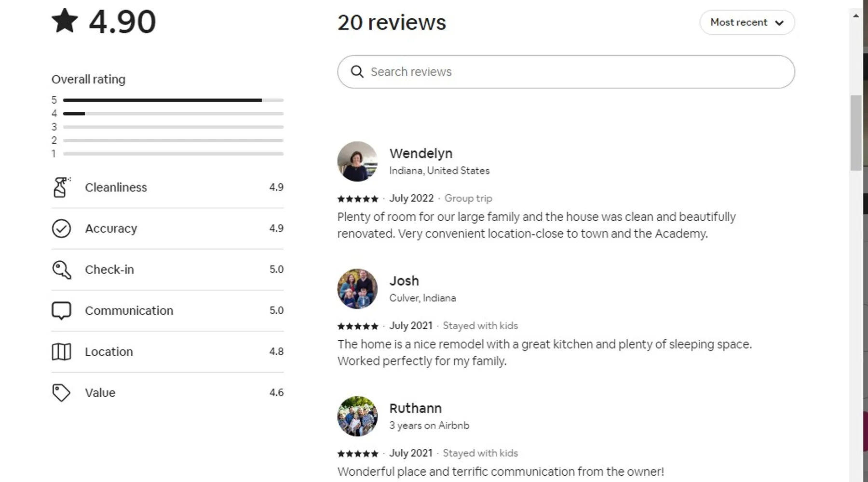Click the Cleanliness spray bottle icon
Image resolution: width=868 pixels, height=482 pixels.
pyautogui.click(x=61, y=187)
